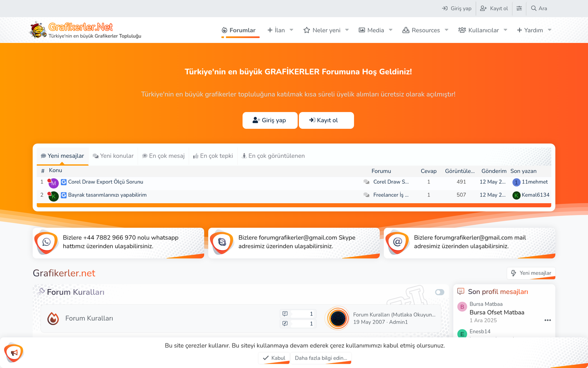Screen dimensions: 588x368
Task: Click Giriş yap in the top bar
Action: click(457, 8)
